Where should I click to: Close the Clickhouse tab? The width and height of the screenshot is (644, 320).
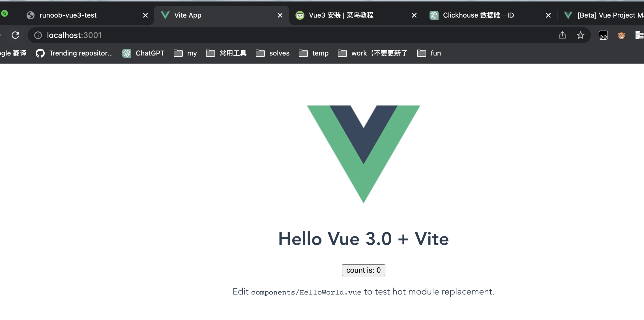(548, 15)
